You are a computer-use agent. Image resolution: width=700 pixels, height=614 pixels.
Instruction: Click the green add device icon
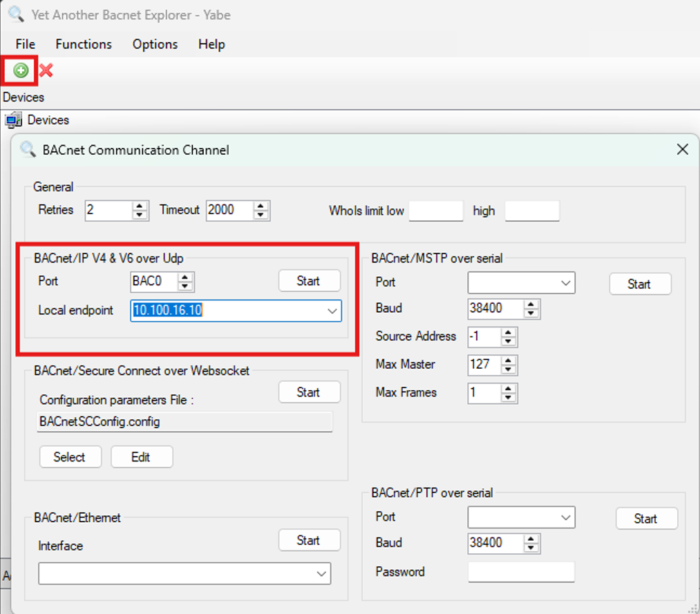21,70
